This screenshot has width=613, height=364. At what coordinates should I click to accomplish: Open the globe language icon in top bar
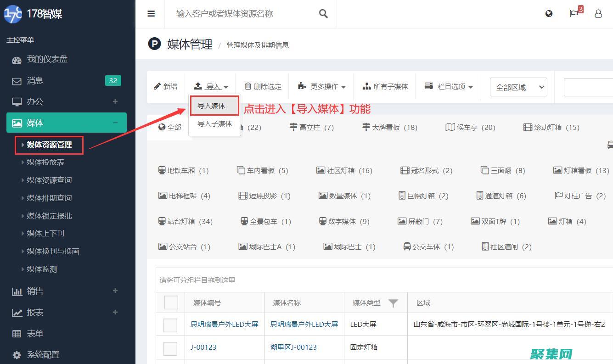pos(549,13)
